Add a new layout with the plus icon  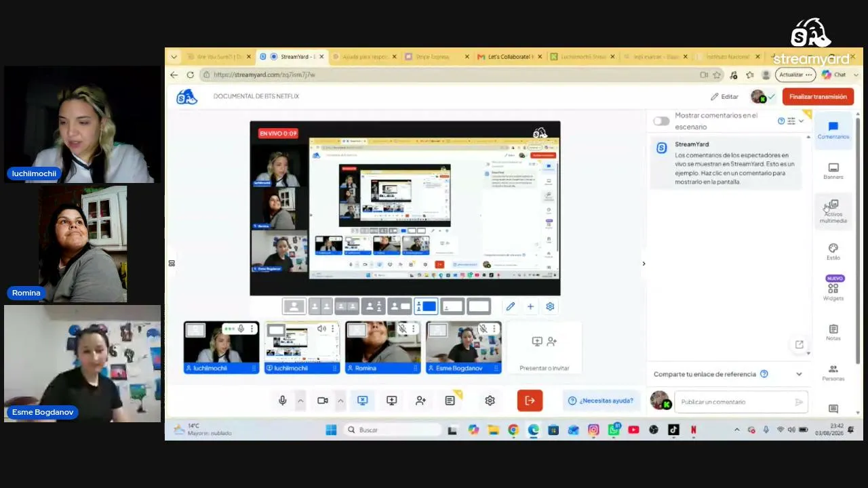click(x=530, y=306)
